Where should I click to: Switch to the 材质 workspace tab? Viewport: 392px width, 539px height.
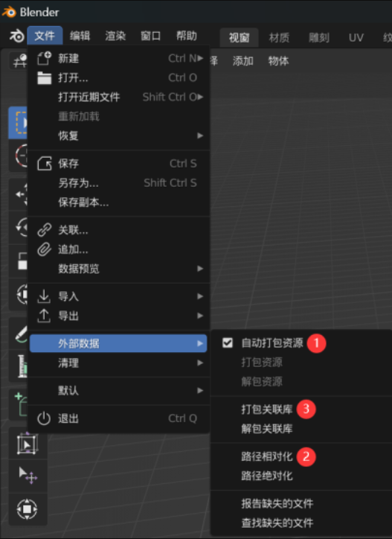click(279, 37)
